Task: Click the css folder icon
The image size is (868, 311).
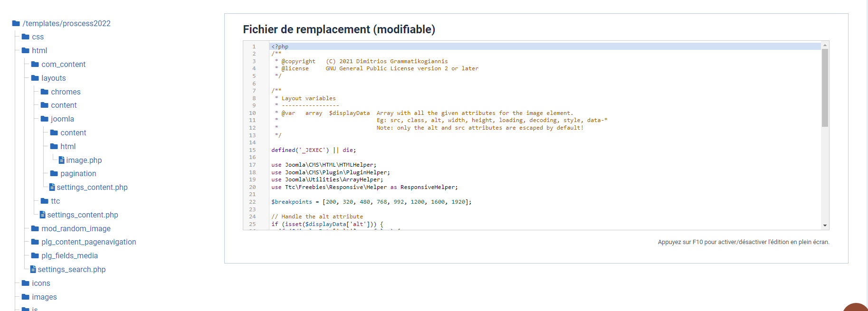Action: click(x=26, y=37)
